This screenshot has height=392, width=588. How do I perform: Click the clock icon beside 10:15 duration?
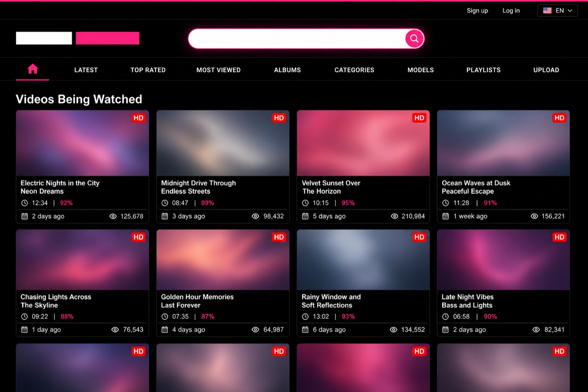305,203
